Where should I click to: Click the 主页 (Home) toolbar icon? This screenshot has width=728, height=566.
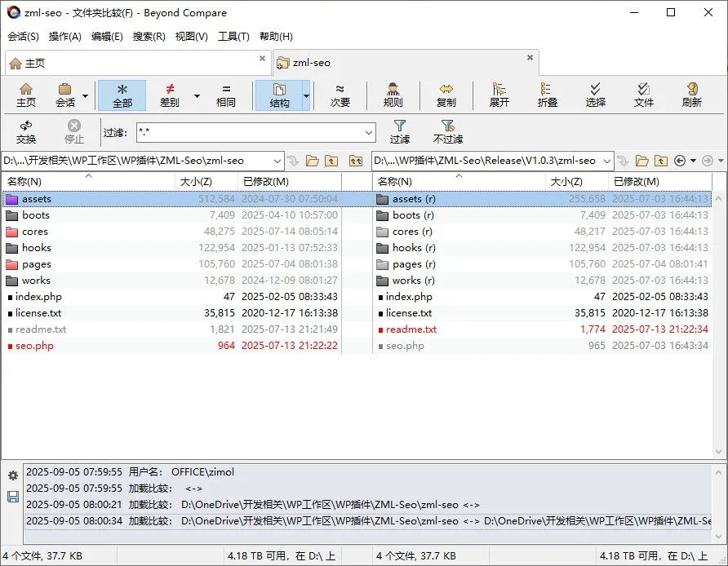coord(26,95)
